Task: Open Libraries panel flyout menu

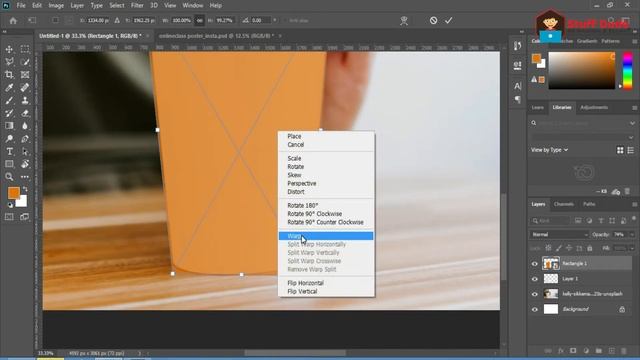Action: pyautogui.click(x=634, y=108)
